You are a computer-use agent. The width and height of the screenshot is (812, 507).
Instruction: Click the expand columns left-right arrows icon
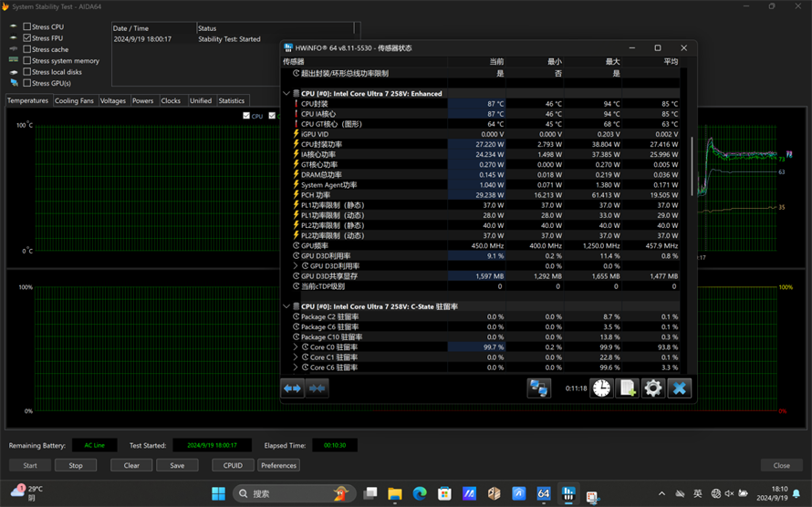(x=292, y=388)
